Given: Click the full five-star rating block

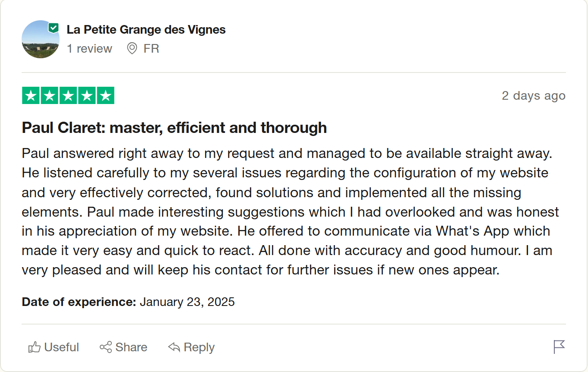Looking at the screenshot, I should (68, 95).
